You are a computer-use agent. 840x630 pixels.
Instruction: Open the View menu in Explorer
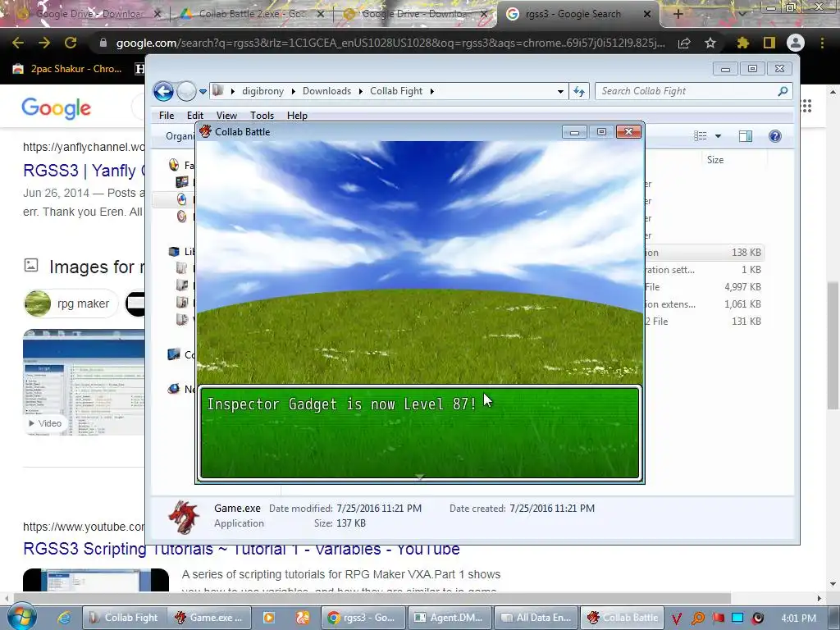226,115
